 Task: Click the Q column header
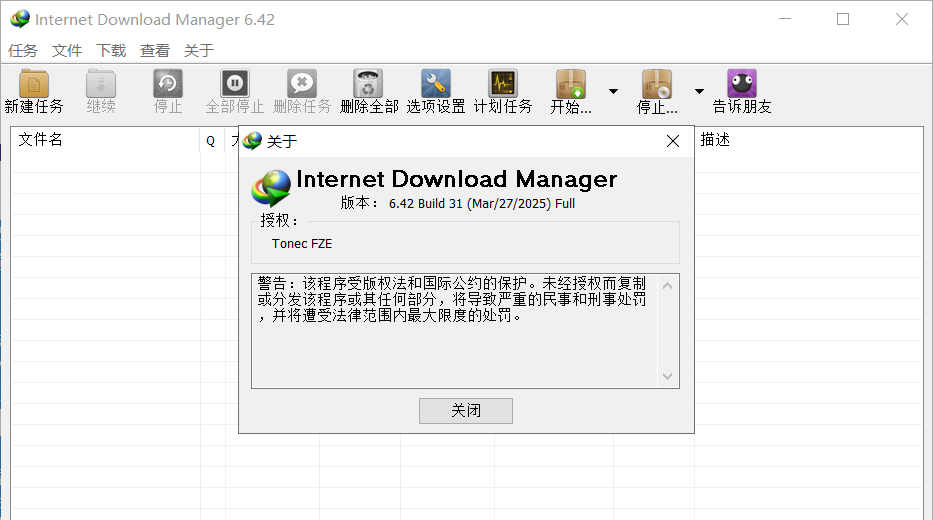coord(210,141)
